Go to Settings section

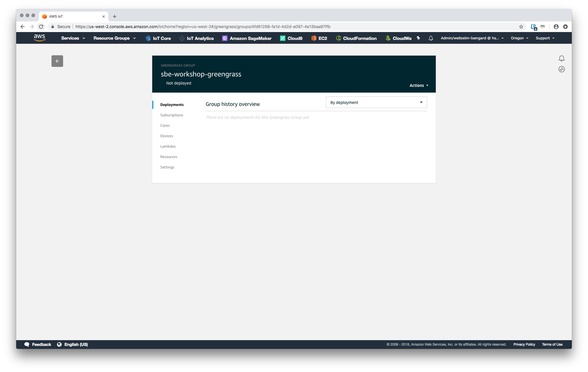(167, 167)
